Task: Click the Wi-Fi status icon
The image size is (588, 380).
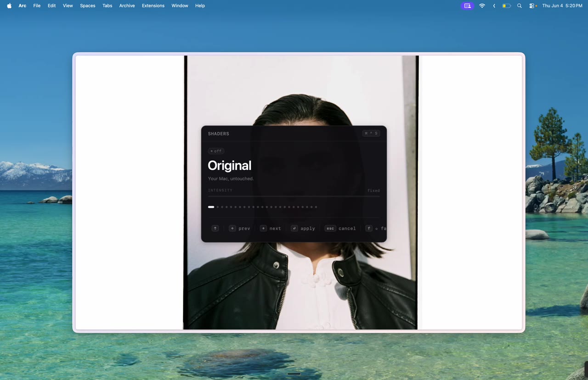Action: tap(482, 6)
